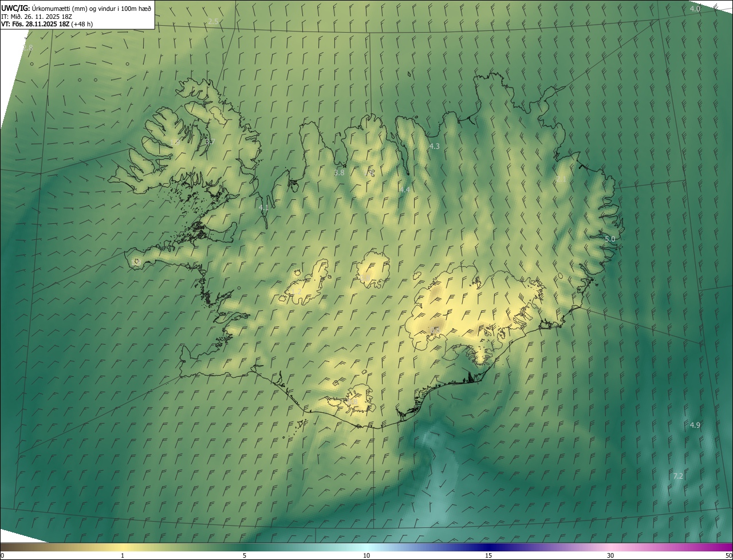Click the '4.1' value label on the map

pyautogui.click(x=263, y=208)
